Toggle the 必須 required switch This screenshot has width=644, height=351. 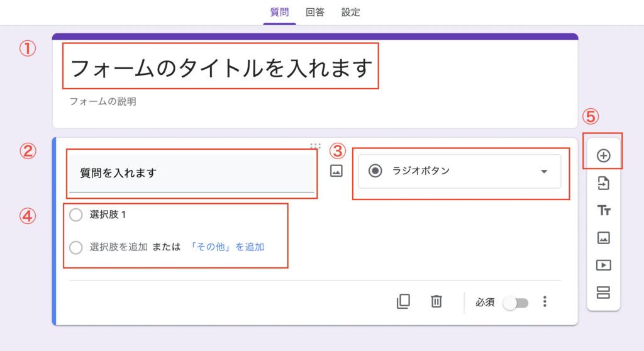coord(516,303)
